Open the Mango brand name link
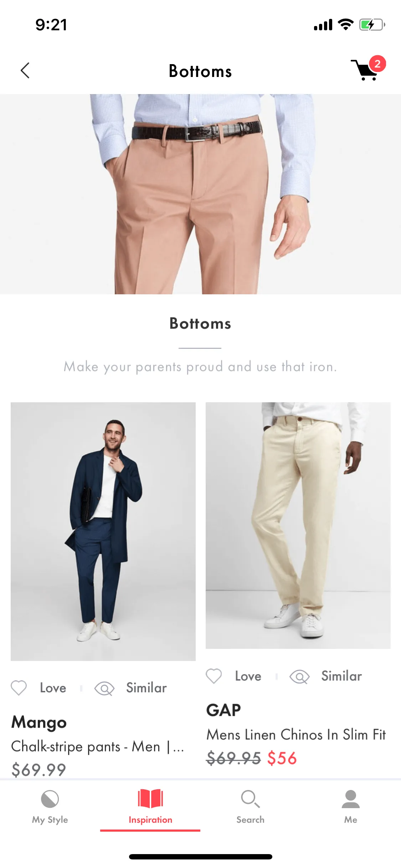Viewport: 401px width, 868px height. (39, 723)
